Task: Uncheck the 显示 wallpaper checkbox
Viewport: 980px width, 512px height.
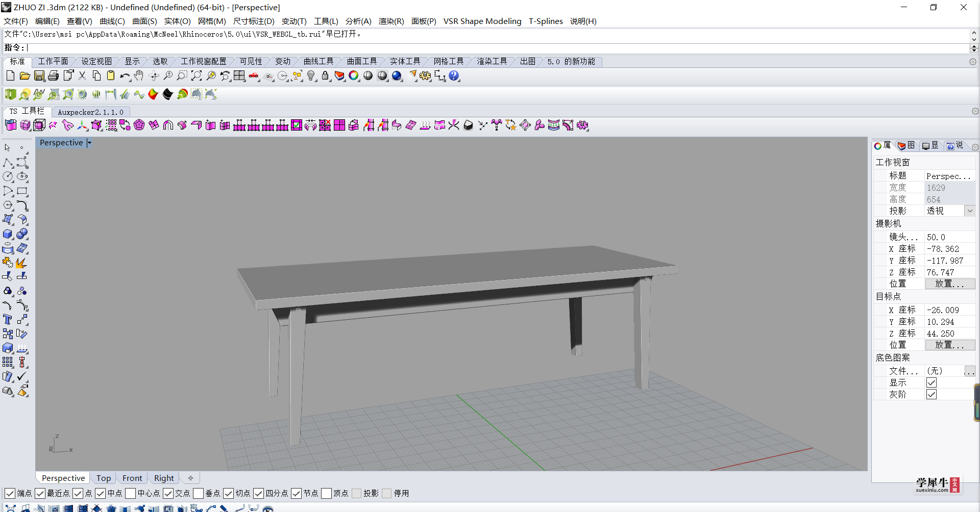Action: 932,383
